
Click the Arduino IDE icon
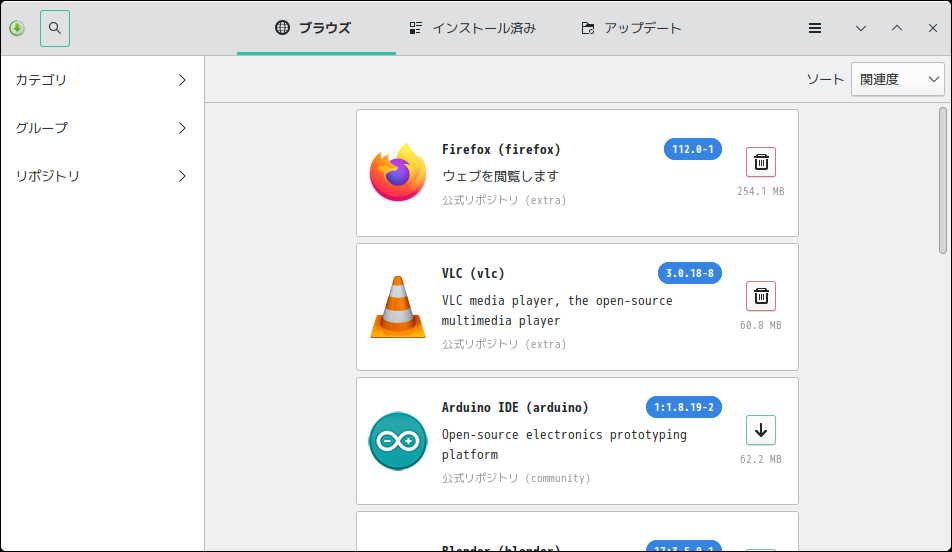[398, 441]
